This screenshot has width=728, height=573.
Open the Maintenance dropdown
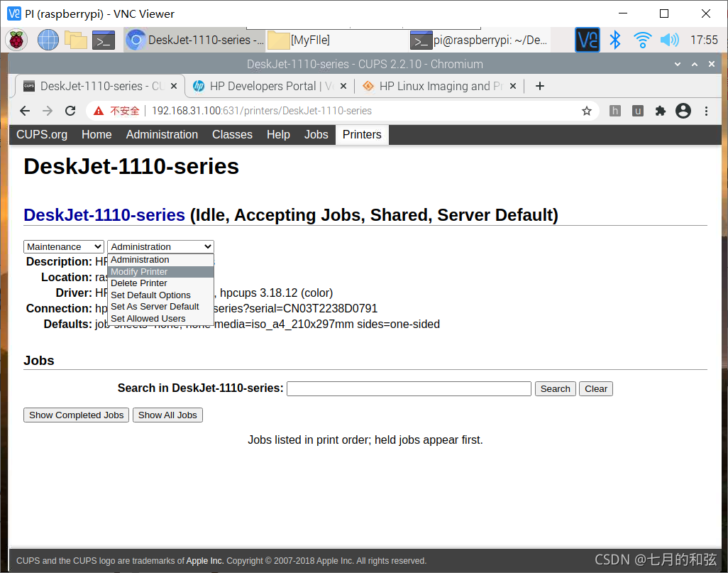pyautogui.click(x=64, y=247)
